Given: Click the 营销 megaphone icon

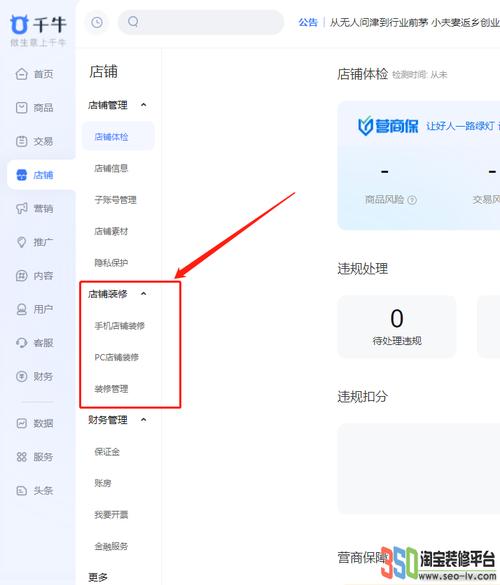Looking at the screenshot, I should (x=22, y=208).
